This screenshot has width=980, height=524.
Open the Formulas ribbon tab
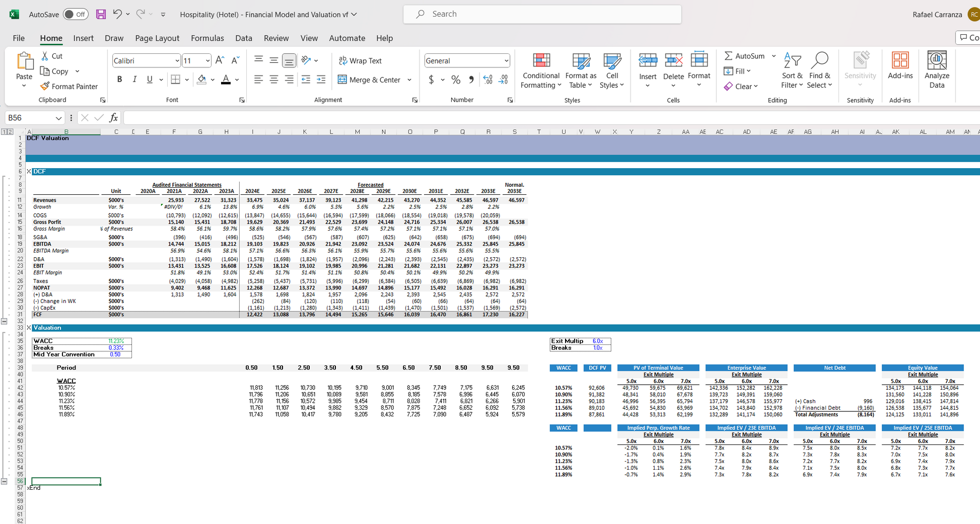[207, 38]
